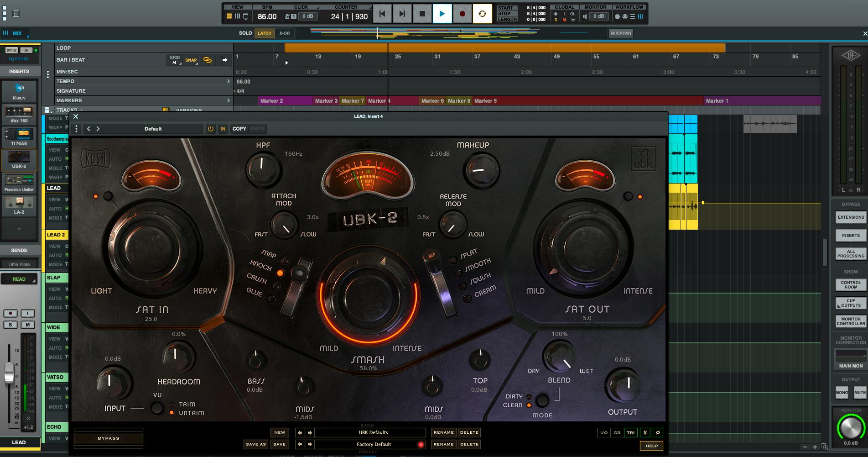The height and width of the screenshot is (457, 868).
Task: Enable X-OR solo mode
Action: (285, 33)
